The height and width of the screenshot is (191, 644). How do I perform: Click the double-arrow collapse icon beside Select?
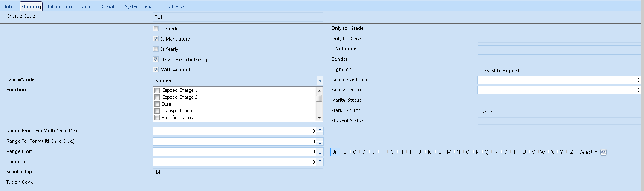pos(603,152)
